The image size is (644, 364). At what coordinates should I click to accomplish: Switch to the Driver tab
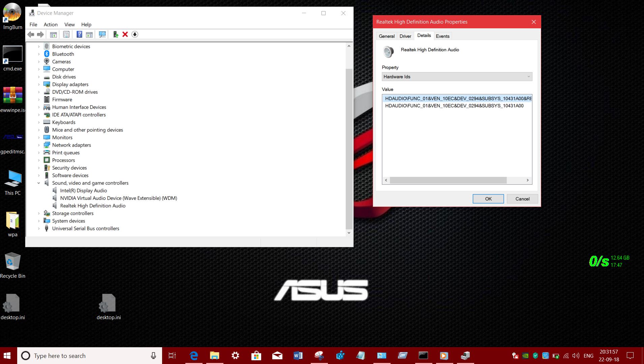point(405,36)
